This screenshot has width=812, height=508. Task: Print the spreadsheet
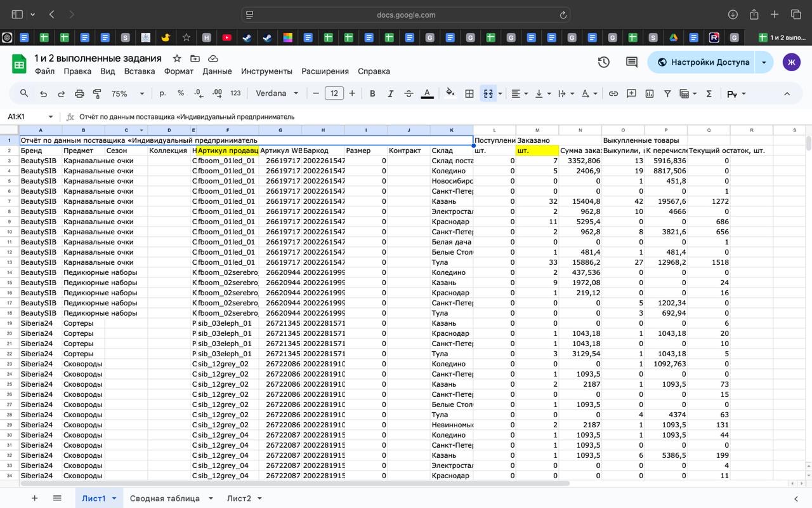(79, 93)
